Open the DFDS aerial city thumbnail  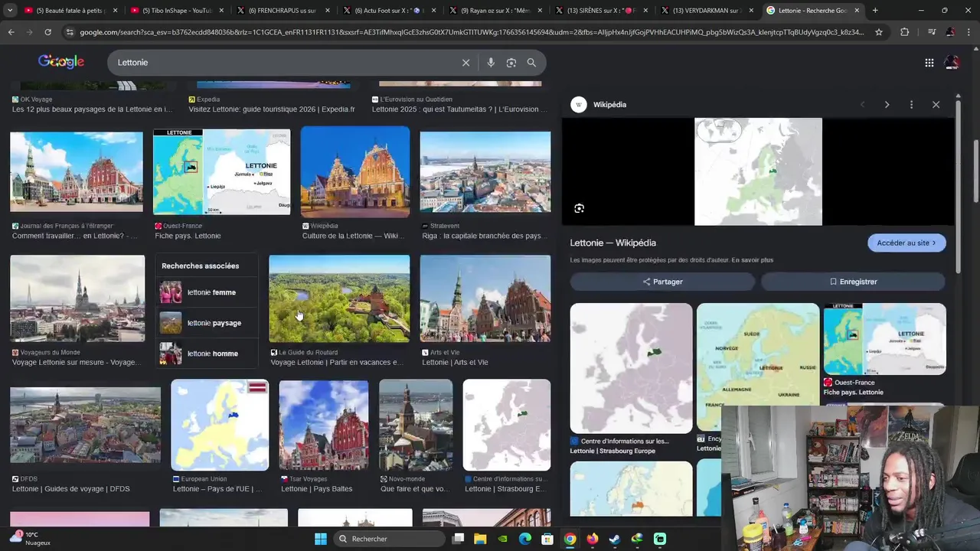click(86, 425)
